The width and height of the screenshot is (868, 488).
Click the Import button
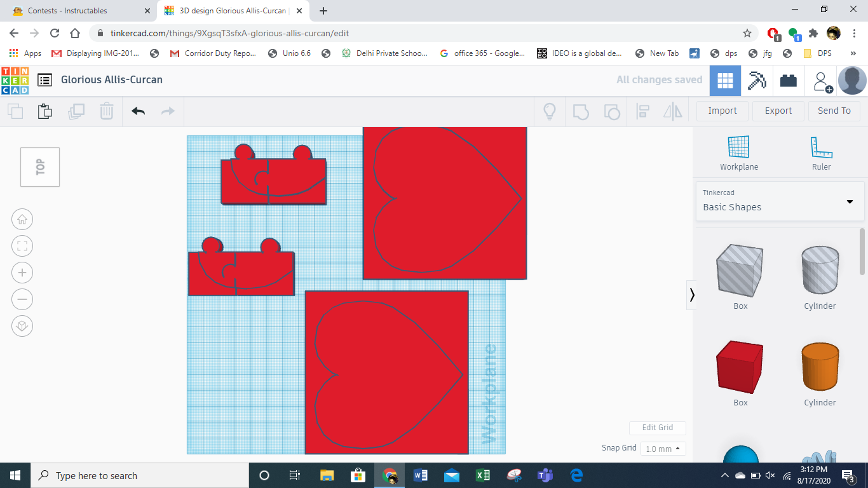(x=722, y=111)
